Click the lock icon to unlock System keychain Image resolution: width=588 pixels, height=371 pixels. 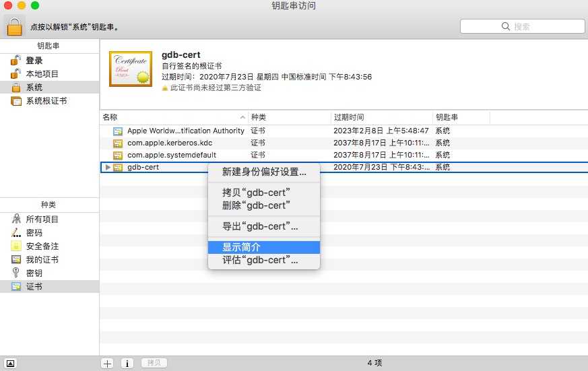click(15, 27)
